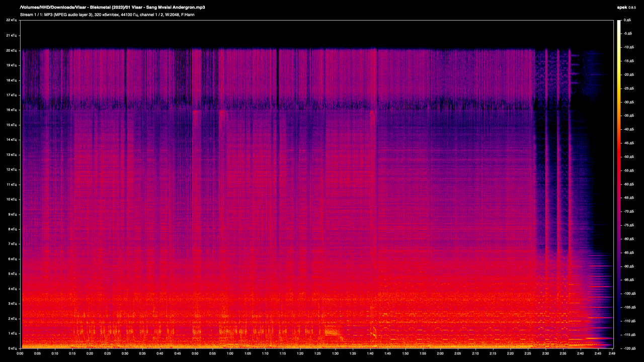Click the 13 кГц frequency axis label

click(x=11, y=154)
